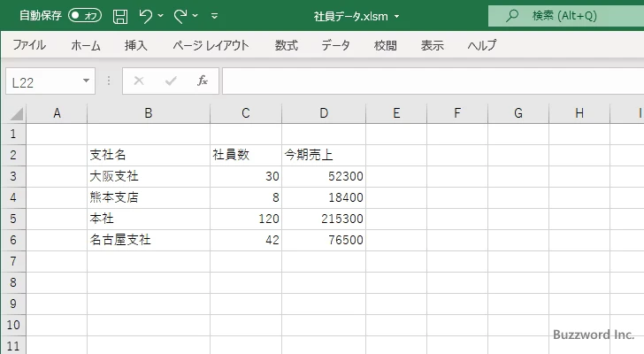Select row 1 header

point(13,134)
